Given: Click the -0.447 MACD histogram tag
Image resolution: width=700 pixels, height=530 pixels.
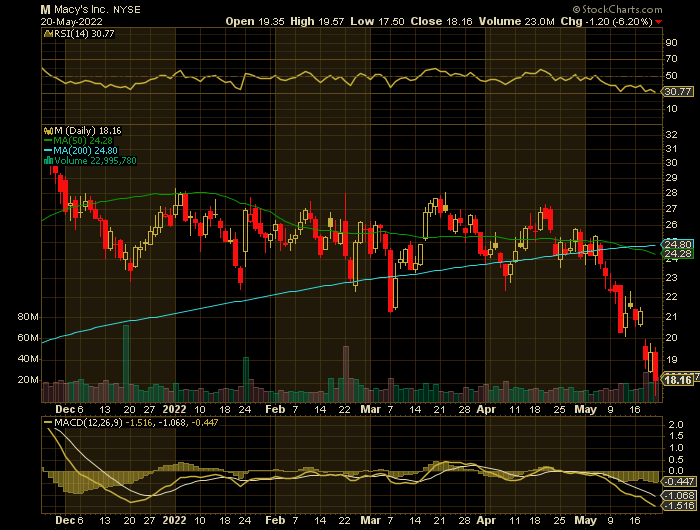Looking at the screenshot, I should pos(679,482).
